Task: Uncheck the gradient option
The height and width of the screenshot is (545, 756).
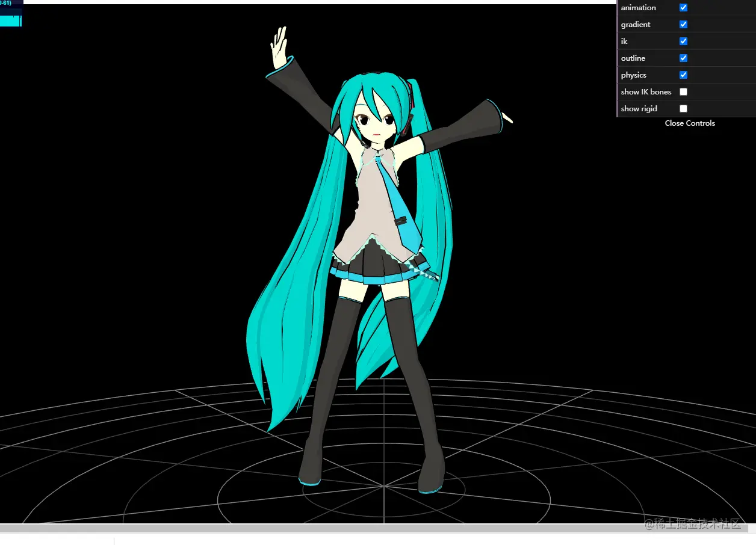Action: click(x=683, y=25)
